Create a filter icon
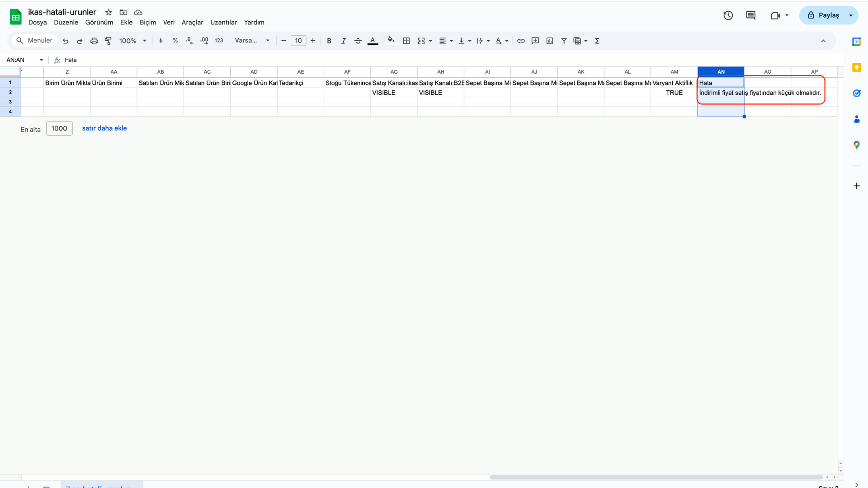 click(564, 41)
